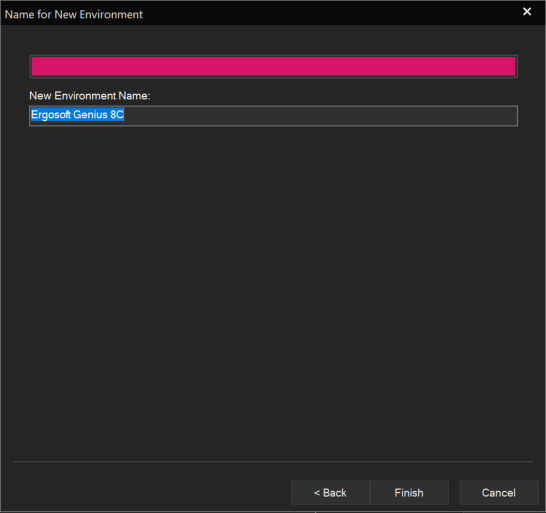Place cursor at end of environment name field
The height and width of the screenshot is (513, 546).
[124, 115]
